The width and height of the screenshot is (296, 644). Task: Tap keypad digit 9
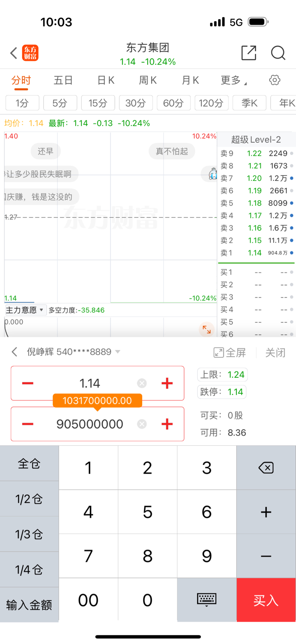click(x=207, y=556)
